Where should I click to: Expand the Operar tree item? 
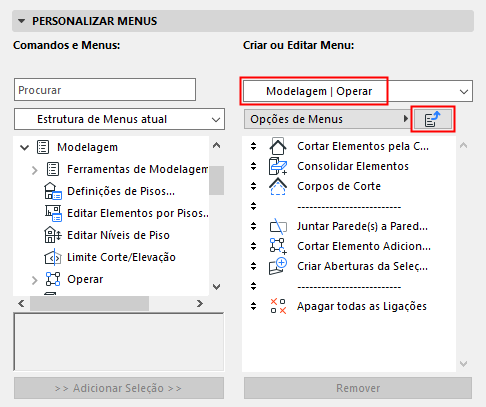pyautogui.click(x=35, y=280)
